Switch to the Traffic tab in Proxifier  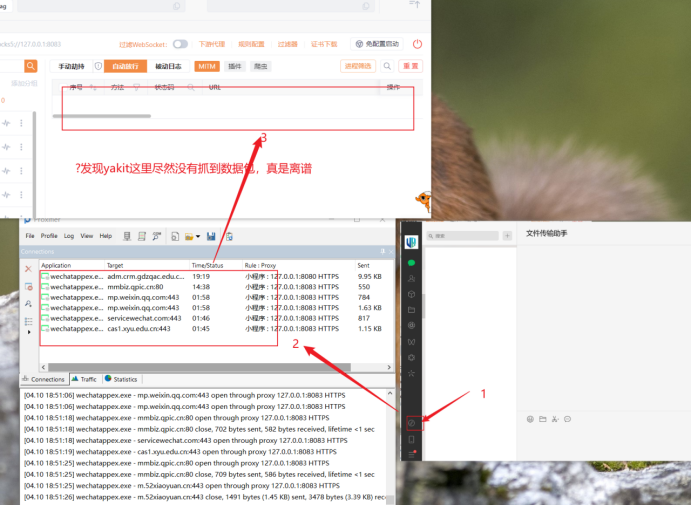[84, 379]
